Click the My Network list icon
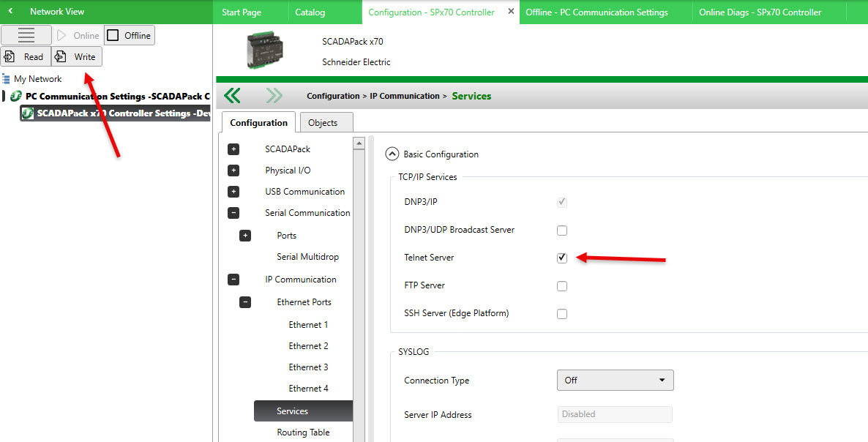The width and height of the screenshot is (868, 442). click(x=6, y=78)
